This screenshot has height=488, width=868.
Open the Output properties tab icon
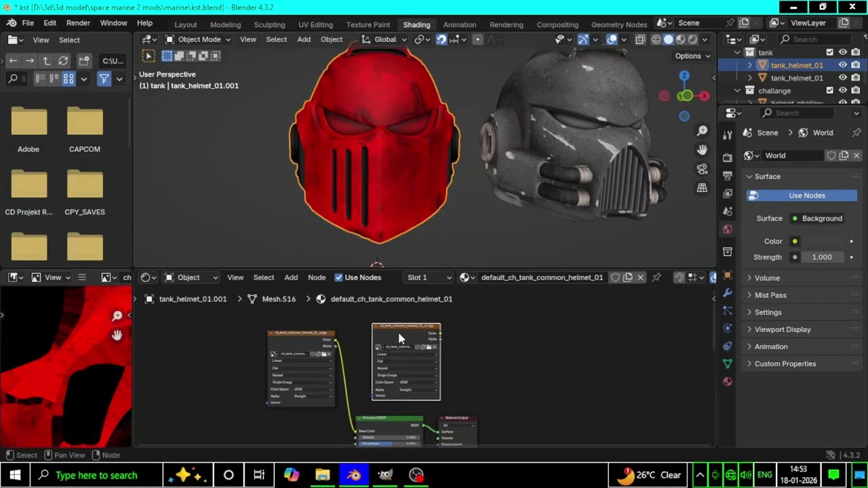tap(728, 176)
